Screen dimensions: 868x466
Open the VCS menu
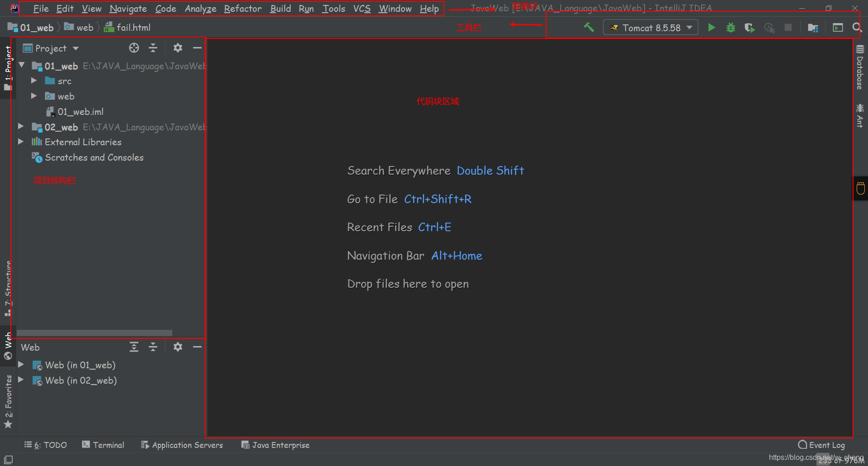(362, 9)
